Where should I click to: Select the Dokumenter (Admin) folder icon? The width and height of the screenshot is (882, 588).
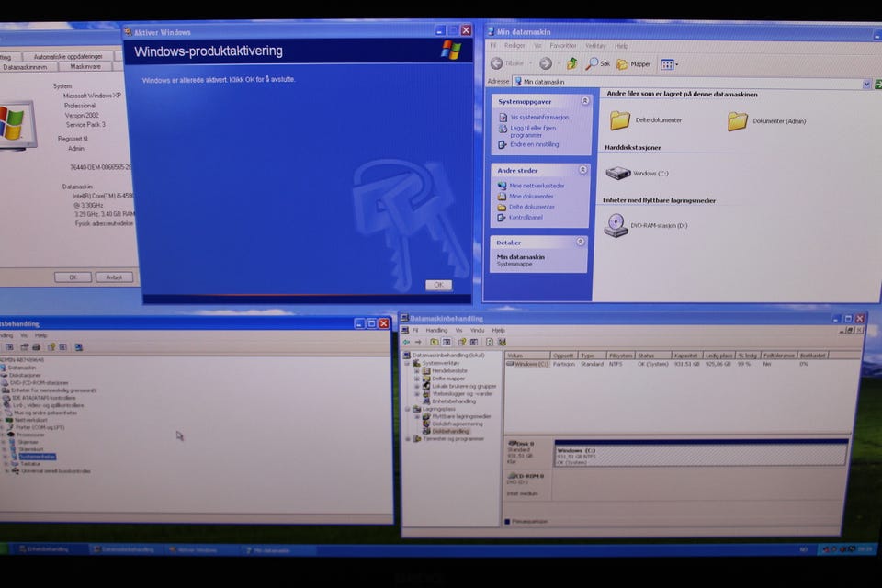pos(738,121)
